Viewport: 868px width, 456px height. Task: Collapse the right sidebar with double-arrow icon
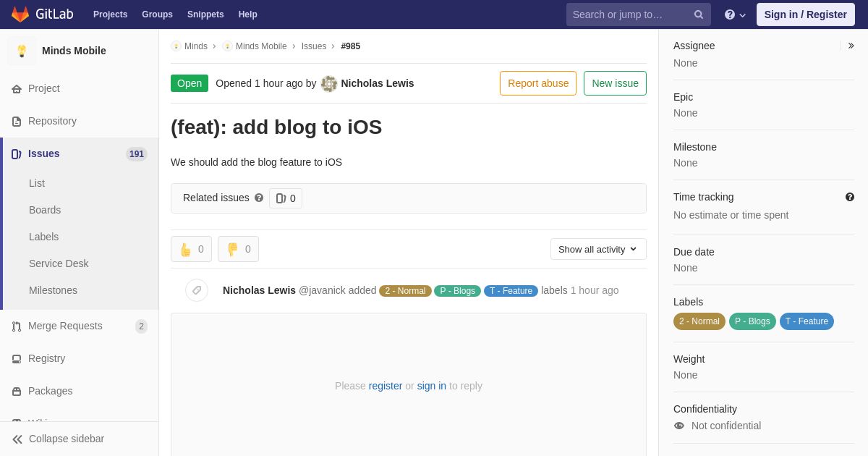tap(851, 46)
